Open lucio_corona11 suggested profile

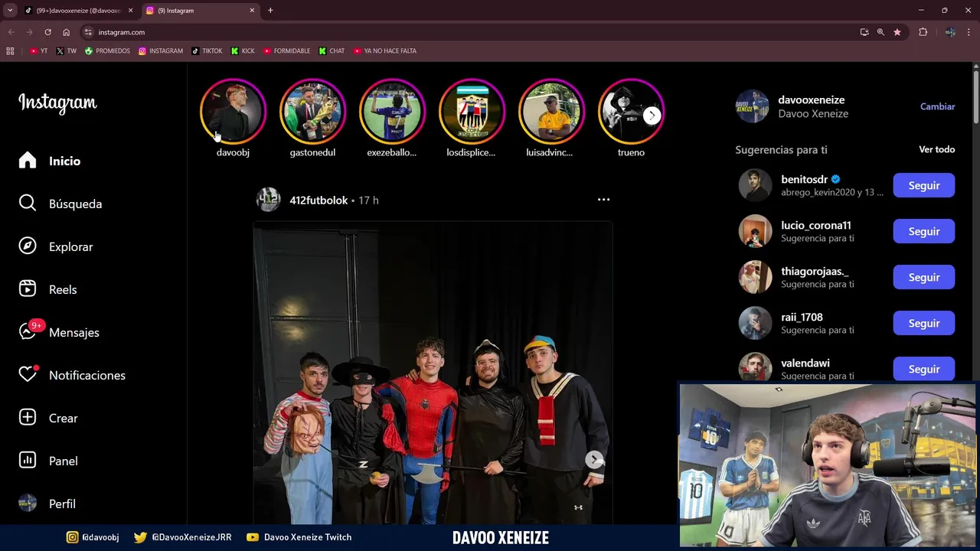[816, 225]
